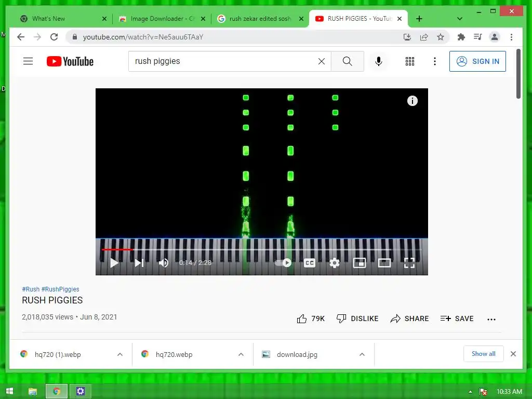This screenshot has height=399, width=532.
Task: Like the video with 79K
Action: [x=311, y=318]
